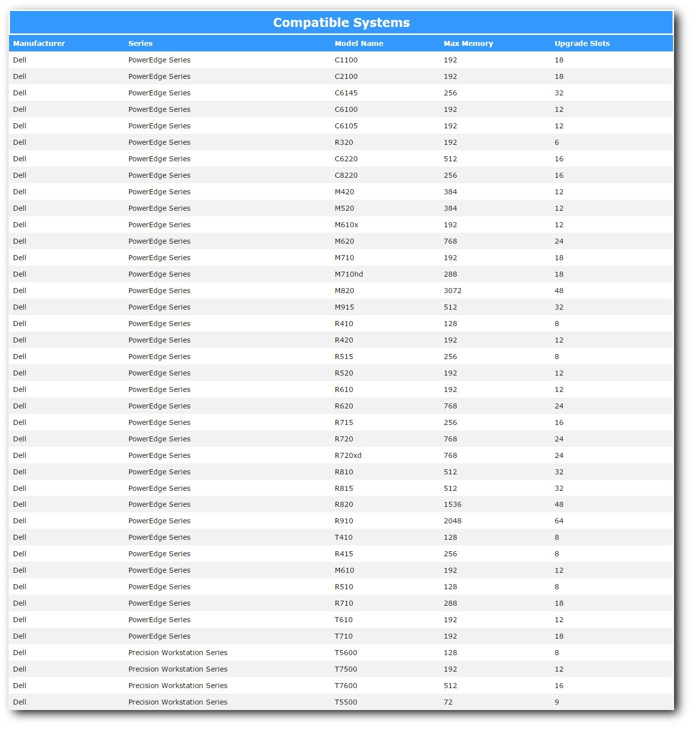Image resolution: width=700 pixels, height=731 pixels.
Task: Click the Series column header
Action: pos(140,43)
